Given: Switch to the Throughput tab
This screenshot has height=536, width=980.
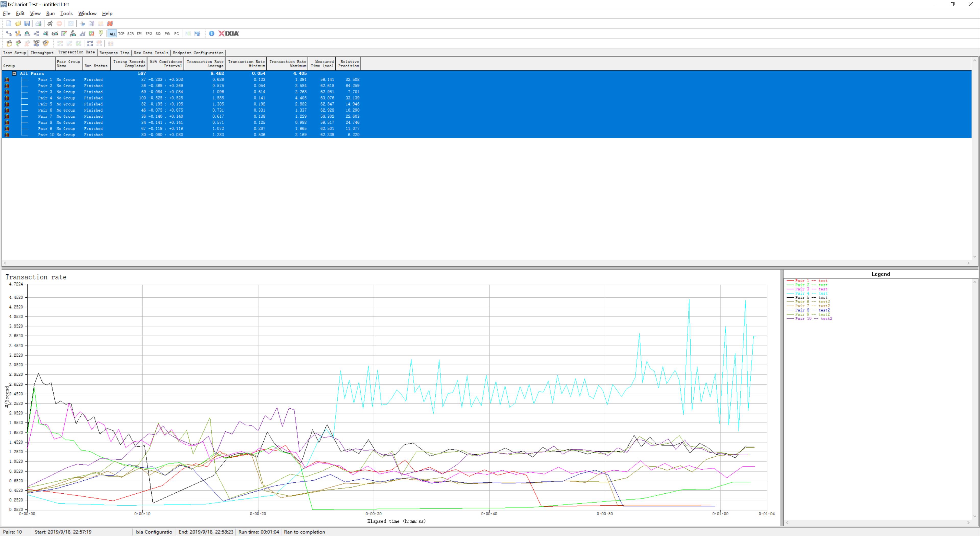Looking at the screenshot, I should (x=42, y=53).
